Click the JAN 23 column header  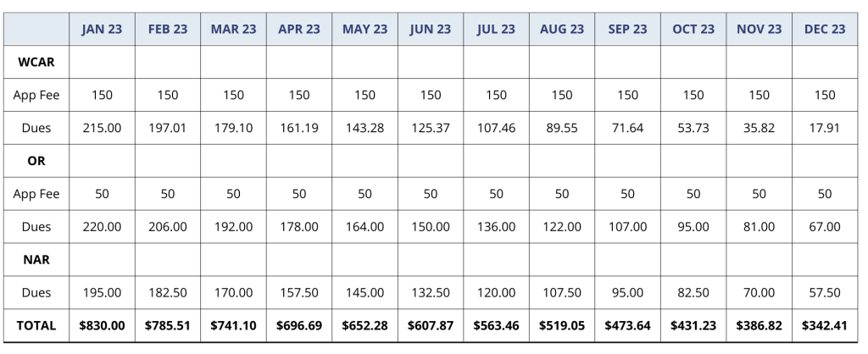coord(102,29)
